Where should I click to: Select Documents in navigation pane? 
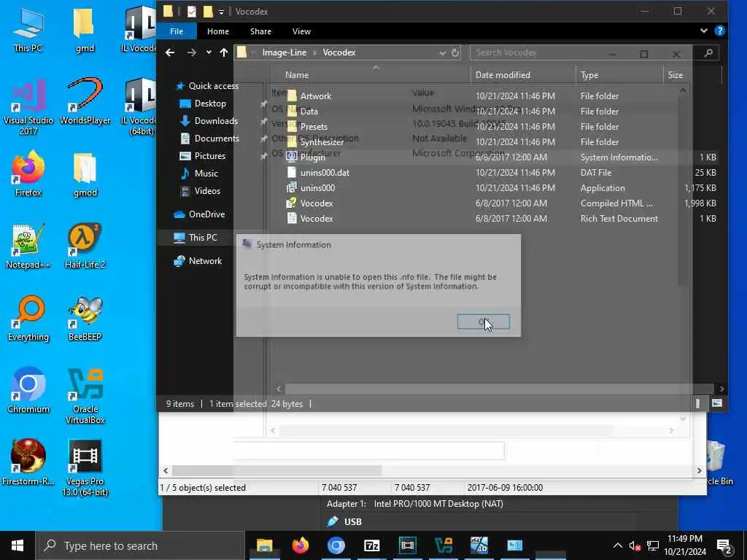[x=210, y=139]
